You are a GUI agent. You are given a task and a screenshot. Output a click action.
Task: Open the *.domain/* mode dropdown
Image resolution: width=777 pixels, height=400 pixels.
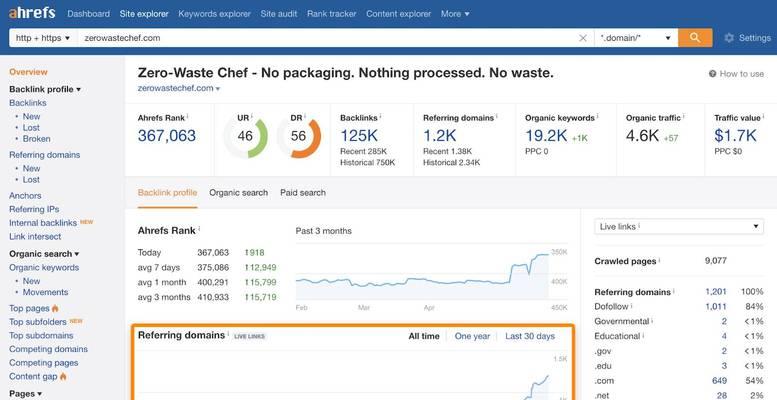636,38
